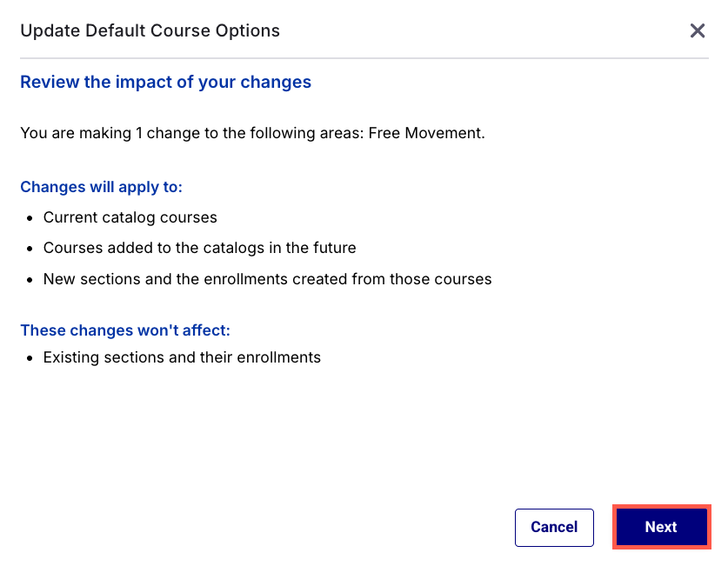Click the These changes won't affect heading

[125, 330]
